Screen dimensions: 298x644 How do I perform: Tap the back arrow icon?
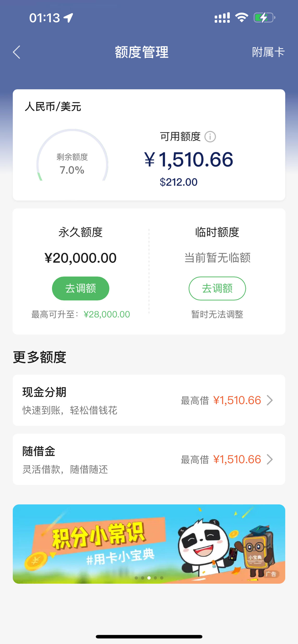[17, 52]
